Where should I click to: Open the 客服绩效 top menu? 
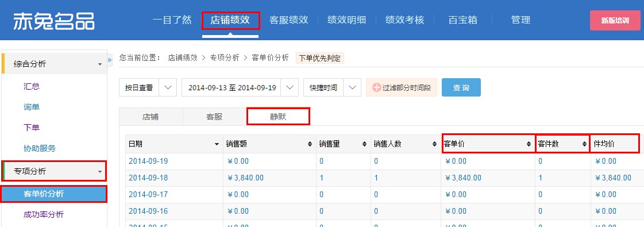[289, 20]
